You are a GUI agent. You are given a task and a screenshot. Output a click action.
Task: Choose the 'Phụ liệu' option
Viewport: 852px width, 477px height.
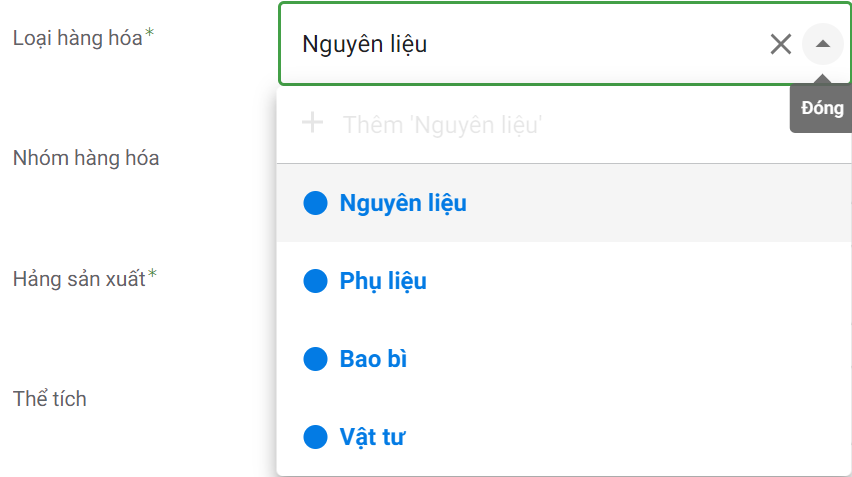tap(383, 281)
